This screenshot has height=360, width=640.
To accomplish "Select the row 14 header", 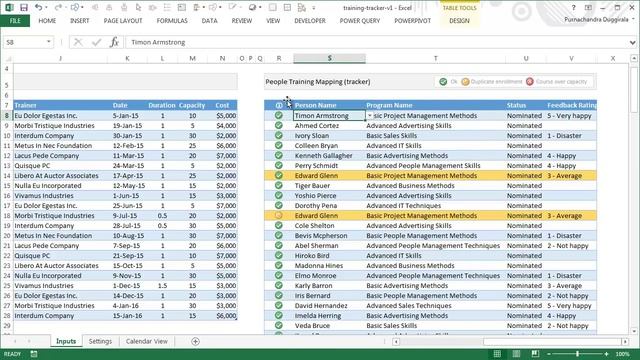I will tap(7, 176).
